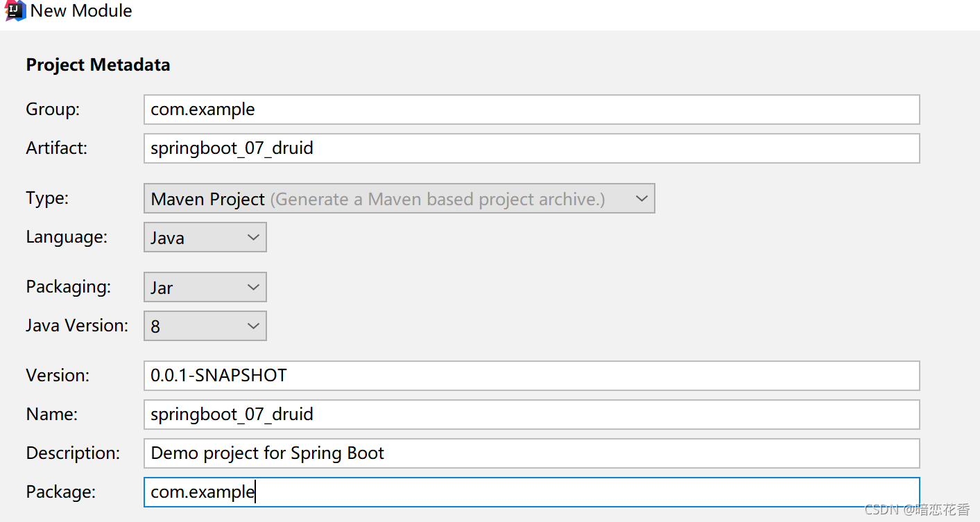
Task: Click into the Artifact input field
Action: click(531, 148)
